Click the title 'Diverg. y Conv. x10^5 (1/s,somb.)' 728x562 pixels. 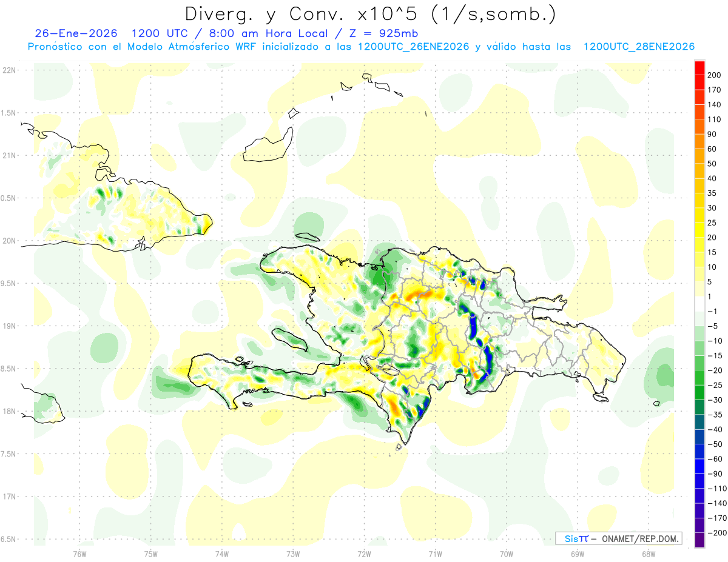pos(370,14)
